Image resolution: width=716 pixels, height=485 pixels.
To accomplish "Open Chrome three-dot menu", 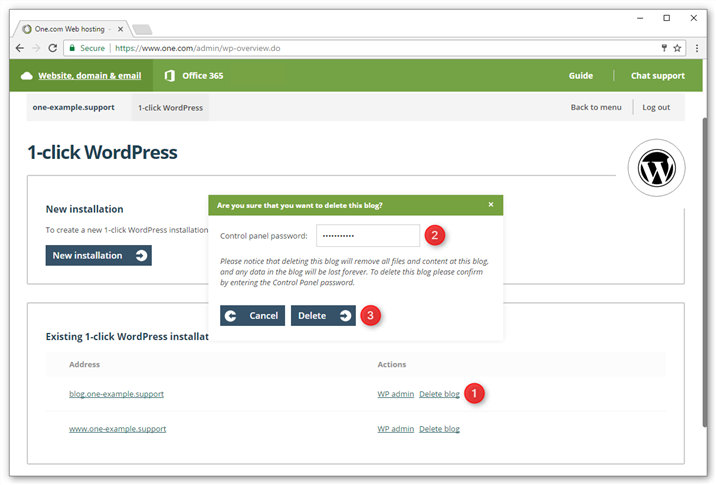I will pyautogui.click(x=697, y=48).
